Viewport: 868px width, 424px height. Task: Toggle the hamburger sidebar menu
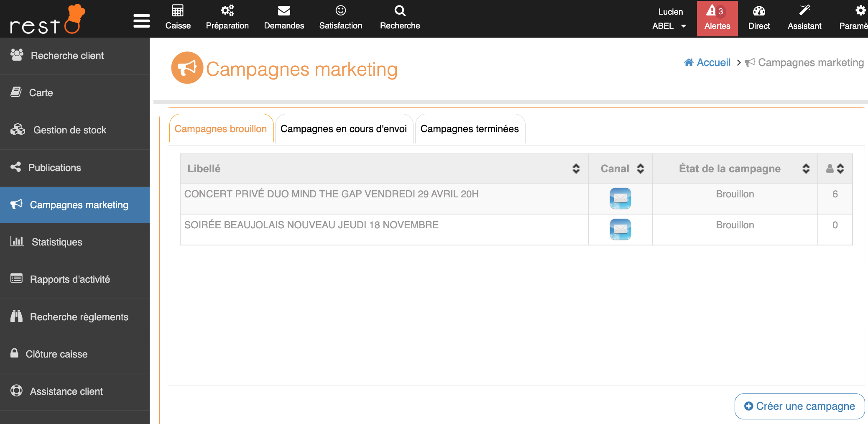142,20
